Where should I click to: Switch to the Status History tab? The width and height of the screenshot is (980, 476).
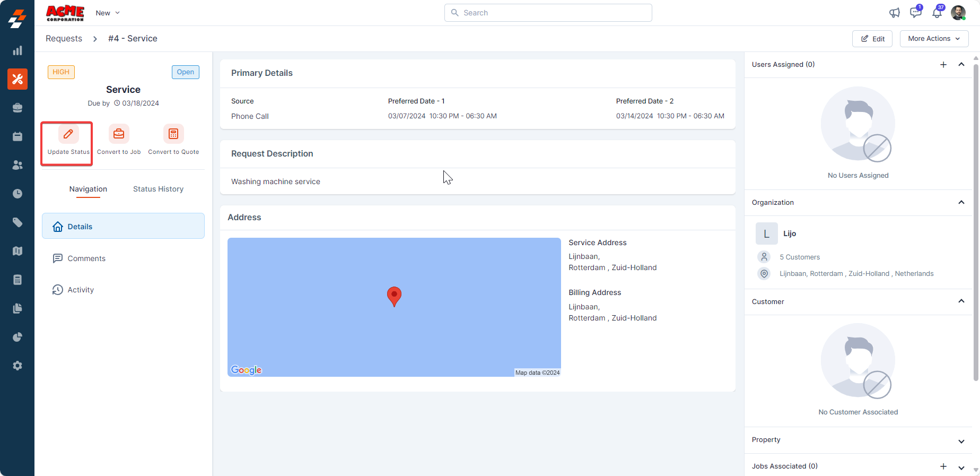click(158, 189)
